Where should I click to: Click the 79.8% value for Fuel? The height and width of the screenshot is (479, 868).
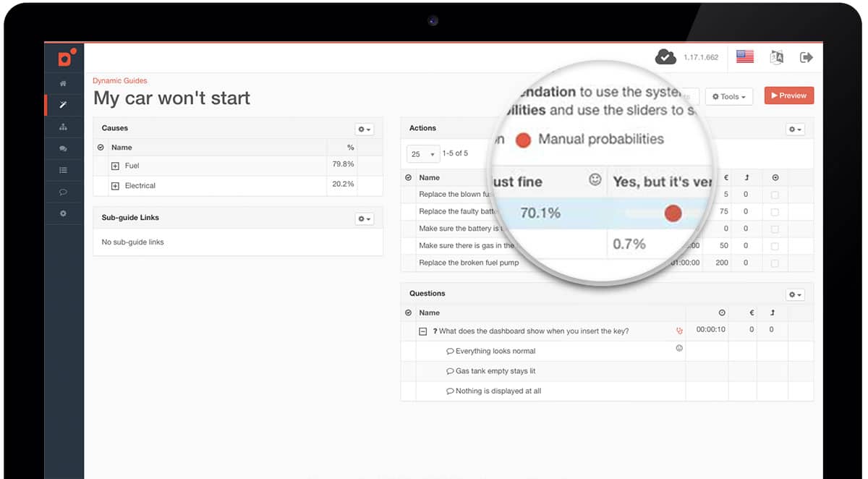(343, 164)
